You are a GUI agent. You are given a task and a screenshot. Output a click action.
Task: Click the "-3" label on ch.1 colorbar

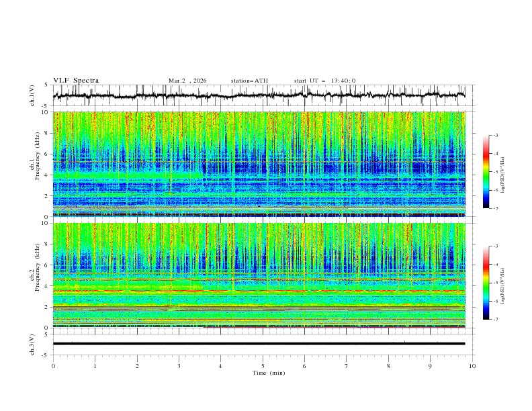pos(496,135)
